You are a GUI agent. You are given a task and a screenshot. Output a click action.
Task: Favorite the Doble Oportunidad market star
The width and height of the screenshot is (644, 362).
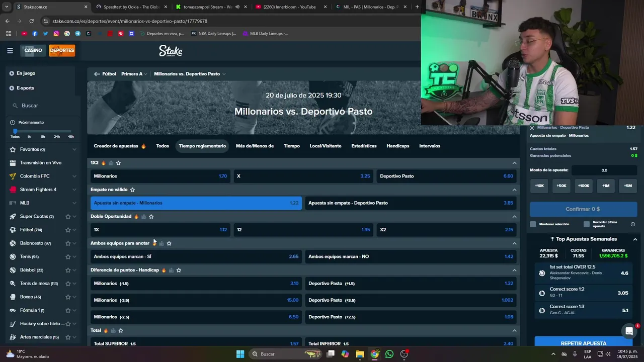pyautogui.click(x=151, y=217)
